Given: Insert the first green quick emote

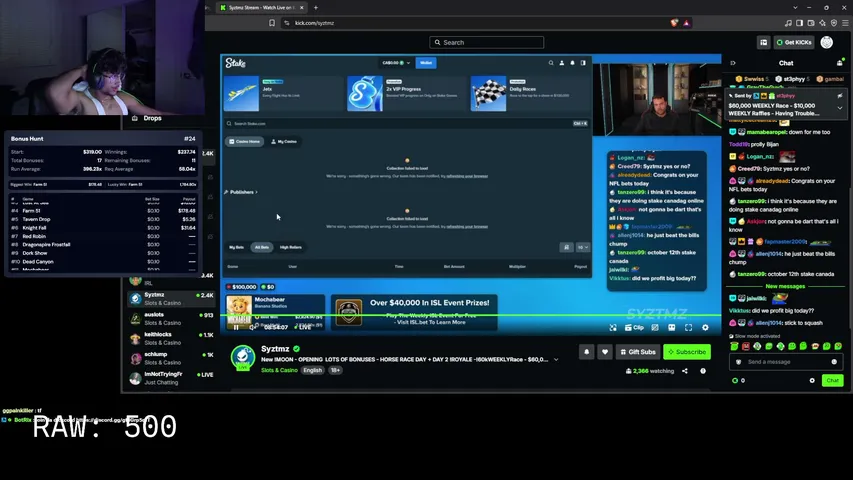Looking at the screenshot, I should 734,346.
